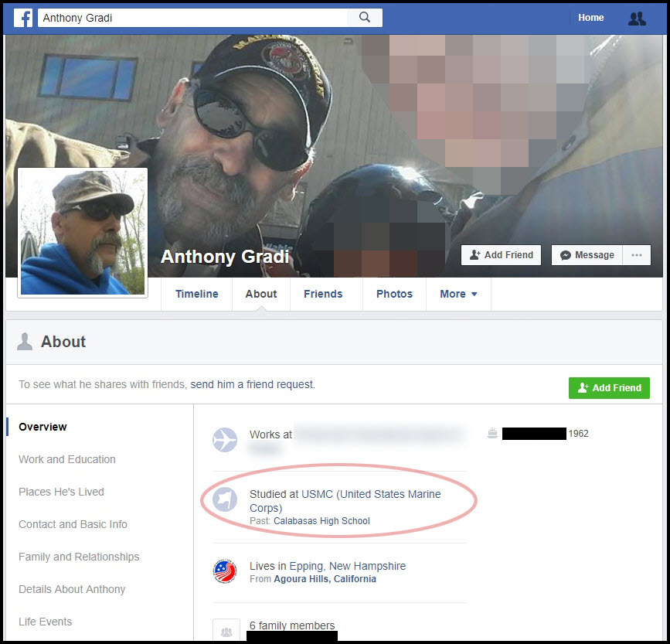Click the green Add Friend button
Image resolution: width=670 pixels, height=644 pixels.
(x=609, y=388)
